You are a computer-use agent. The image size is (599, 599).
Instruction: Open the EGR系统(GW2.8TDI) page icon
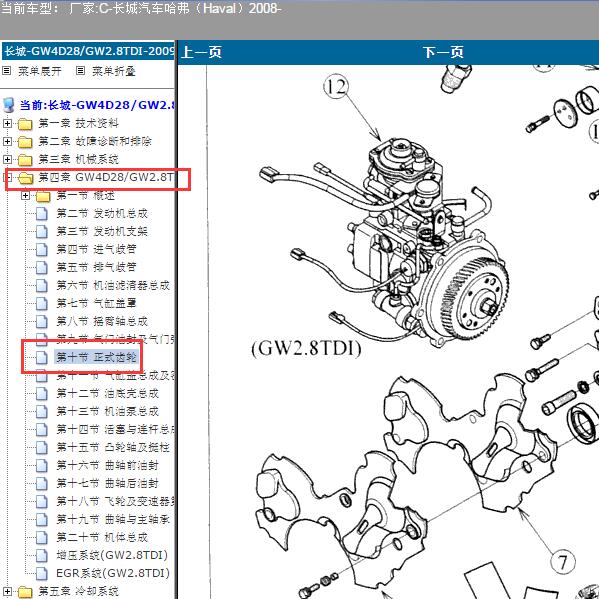[x=42, y=573]
